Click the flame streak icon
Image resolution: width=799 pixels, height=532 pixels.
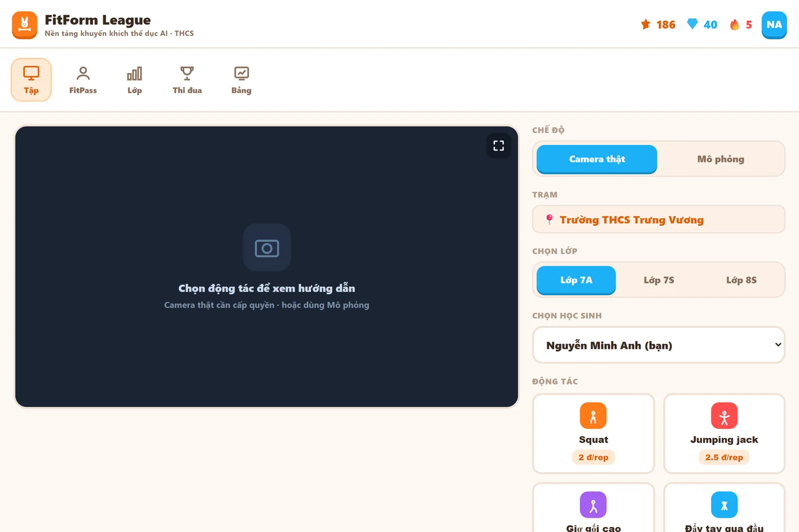pyautogui.click(x=735, y=24)
